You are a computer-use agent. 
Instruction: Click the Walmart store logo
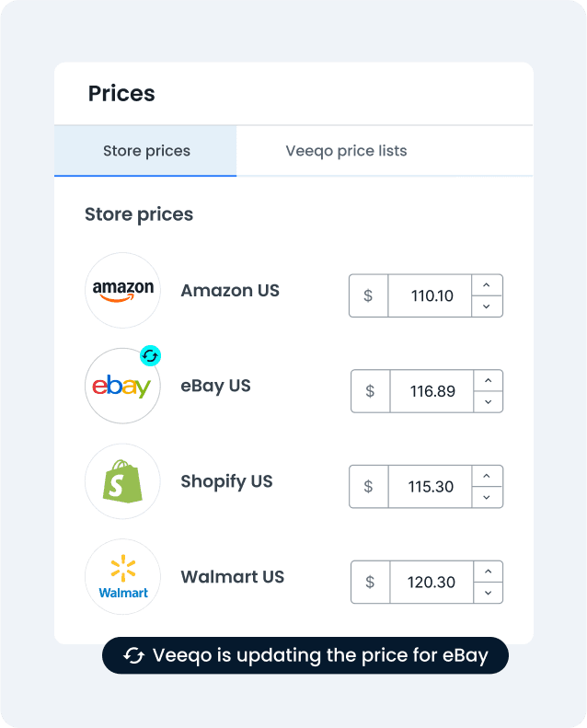pos(122,577)
